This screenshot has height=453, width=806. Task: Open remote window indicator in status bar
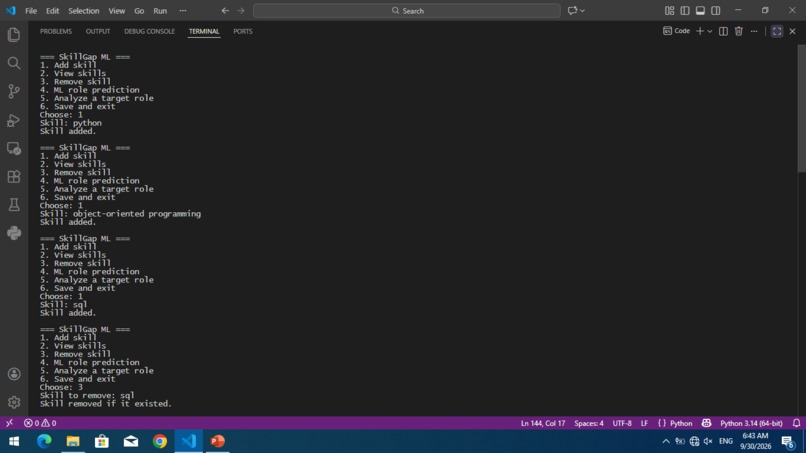(9, 423)
